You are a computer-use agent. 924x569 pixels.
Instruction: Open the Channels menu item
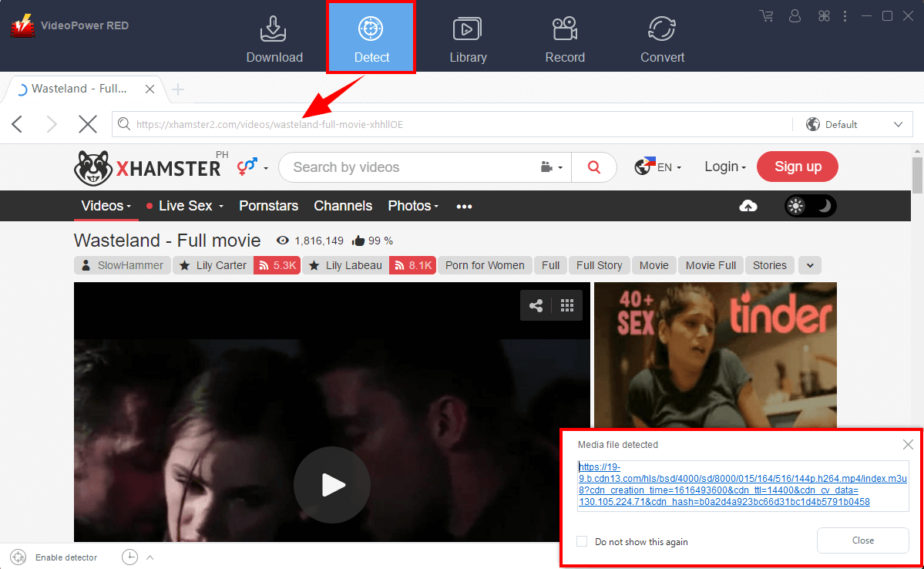[343, 206]
